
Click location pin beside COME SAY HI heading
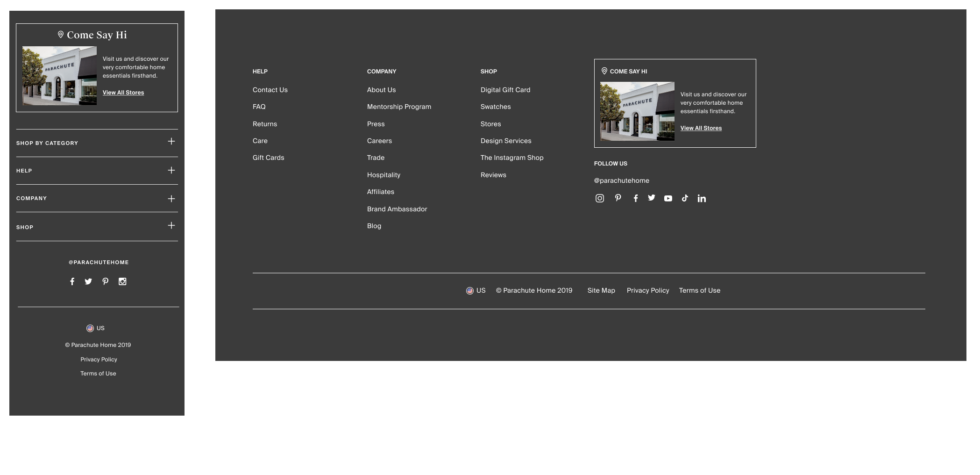[x=604, y=71]
